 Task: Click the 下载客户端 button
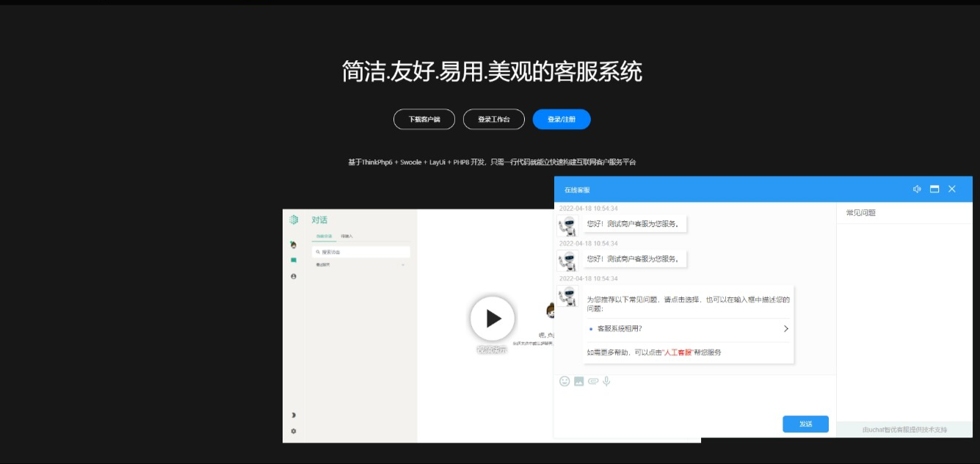click(x=424, y=119)
